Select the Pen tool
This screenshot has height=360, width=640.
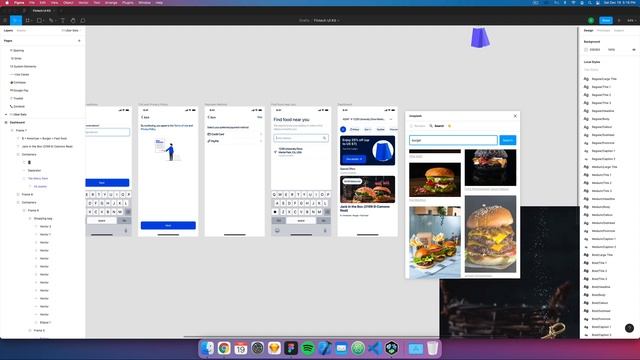pos(51,20)
